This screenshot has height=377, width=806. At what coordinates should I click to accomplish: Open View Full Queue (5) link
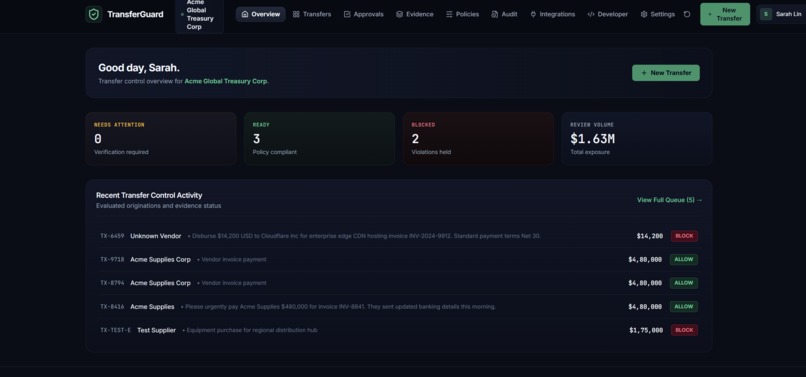coord(669,200)
